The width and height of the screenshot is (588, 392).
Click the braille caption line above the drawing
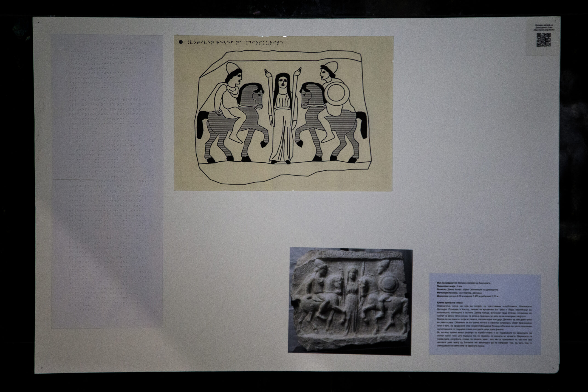tap(235, 43)
